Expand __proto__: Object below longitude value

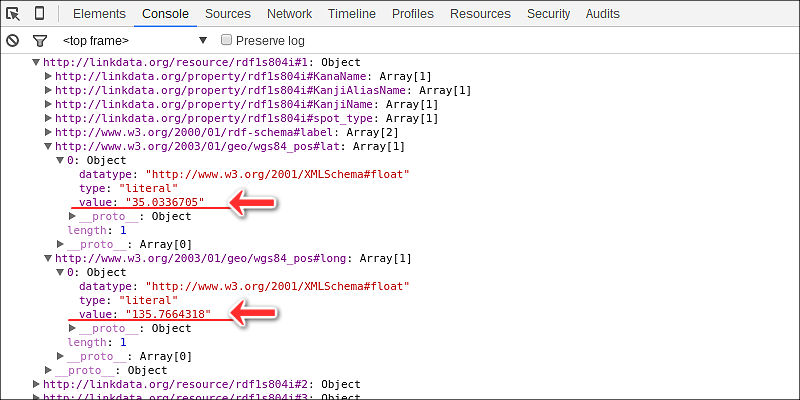click(72, 328)
